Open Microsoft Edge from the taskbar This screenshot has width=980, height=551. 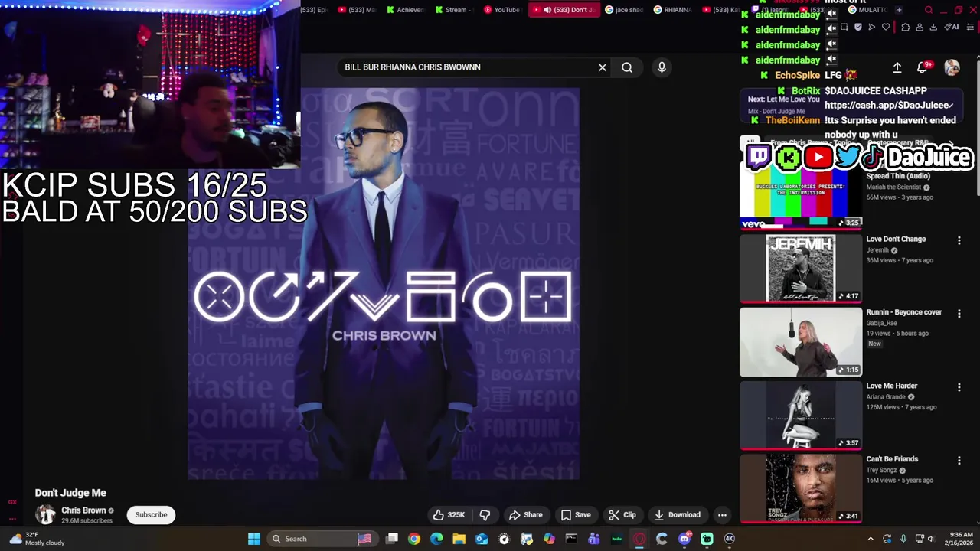point(436,539)
